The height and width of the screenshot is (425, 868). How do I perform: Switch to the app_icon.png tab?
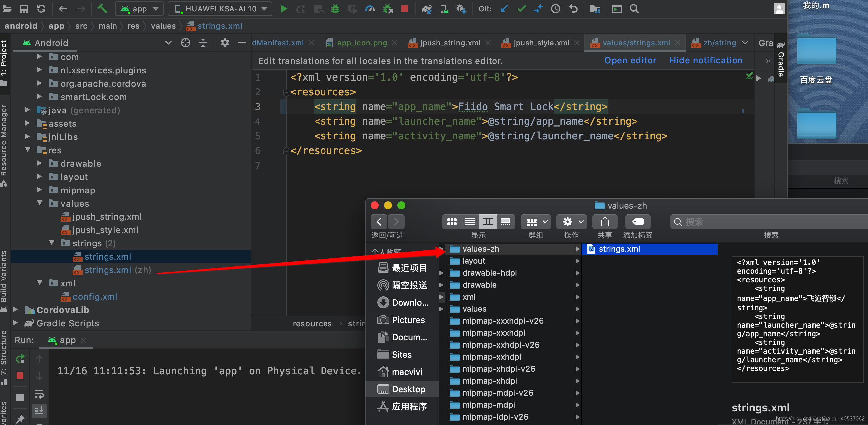tap(361, 43)
